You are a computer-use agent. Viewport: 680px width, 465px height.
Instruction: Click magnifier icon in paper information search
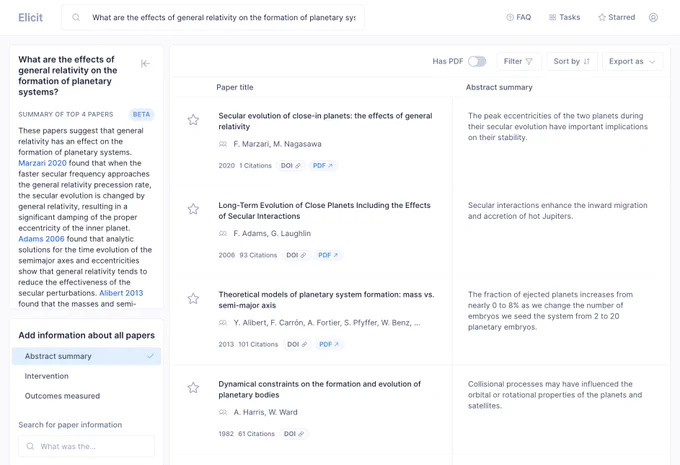point(30,446)
